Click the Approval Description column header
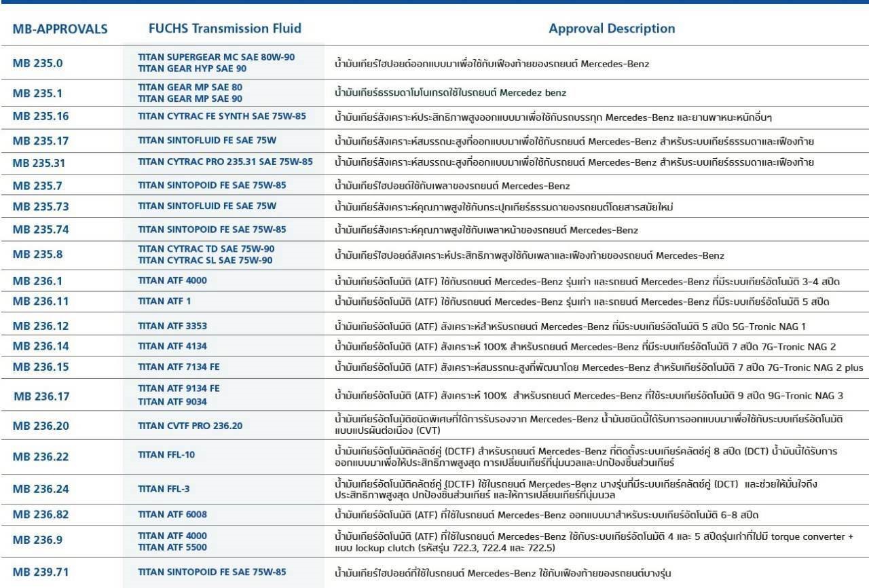869x588 pixels. 612,29
